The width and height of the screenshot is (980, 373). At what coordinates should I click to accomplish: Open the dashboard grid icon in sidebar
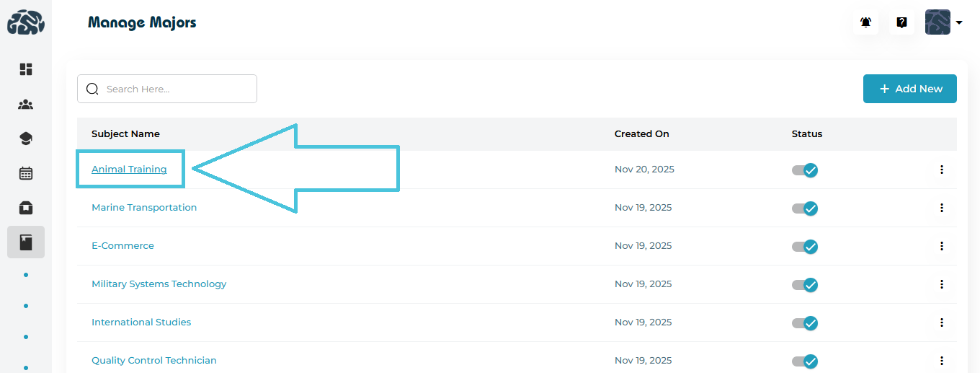click(x=26, y=69)
